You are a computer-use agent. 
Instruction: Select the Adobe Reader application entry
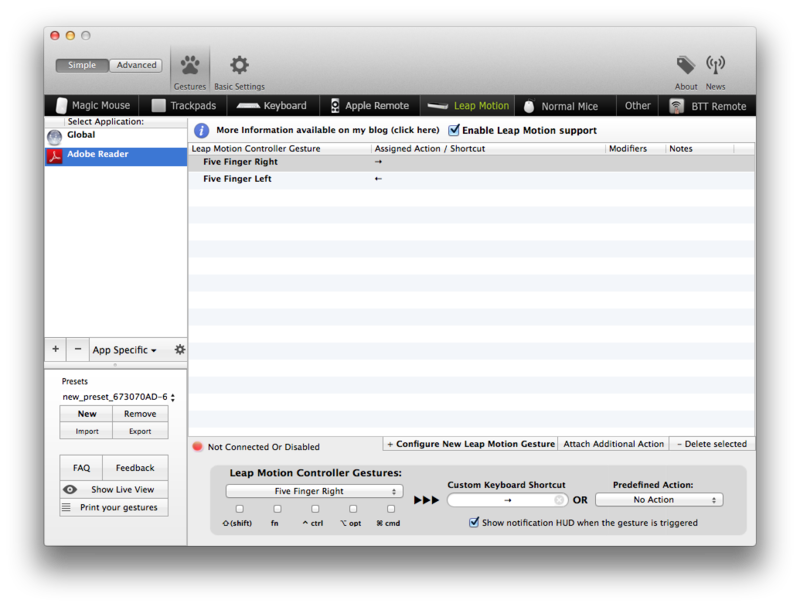[116, 156]
